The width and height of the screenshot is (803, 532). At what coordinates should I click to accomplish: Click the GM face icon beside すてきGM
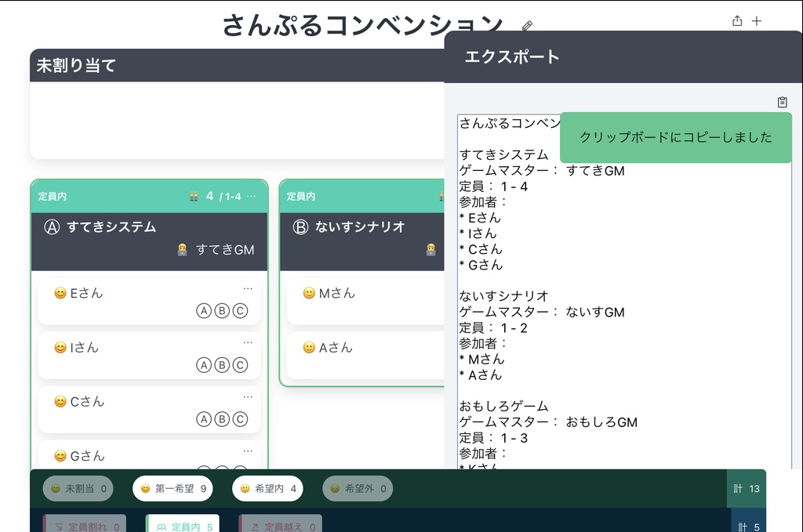[x=181, y=249]
